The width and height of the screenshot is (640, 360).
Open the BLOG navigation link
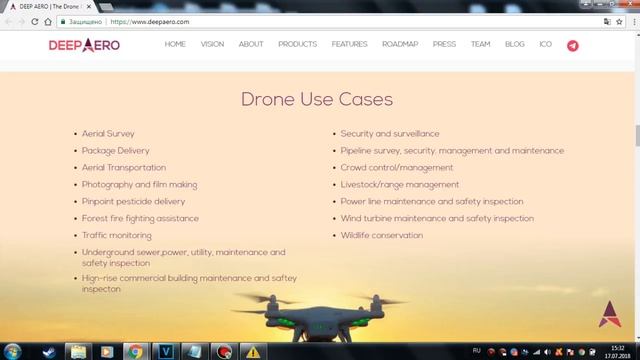click(x=515, y=44)
